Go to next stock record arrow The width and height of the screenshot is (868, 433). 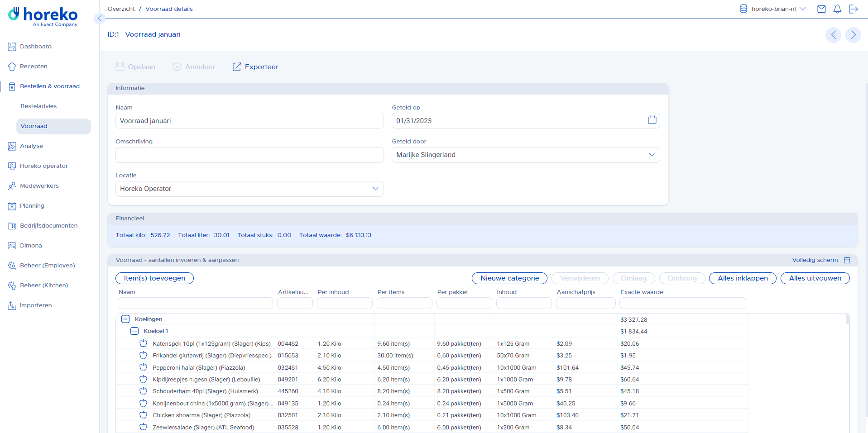[853, 35]
